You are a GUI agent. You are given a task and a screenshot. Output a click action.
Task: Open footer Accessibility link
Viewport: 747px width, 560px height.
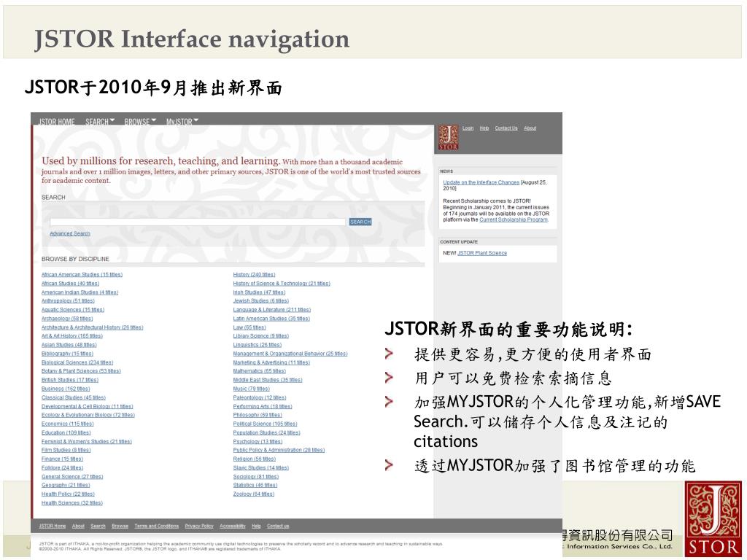[x=233, y=526]
